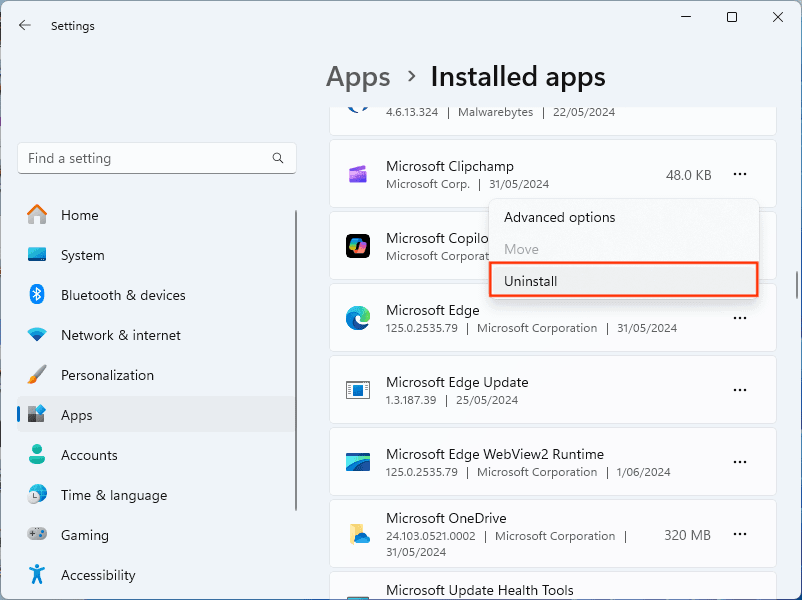Open more options for Microsoft OneDrive
Screen dimensions: 802x600
740,534
